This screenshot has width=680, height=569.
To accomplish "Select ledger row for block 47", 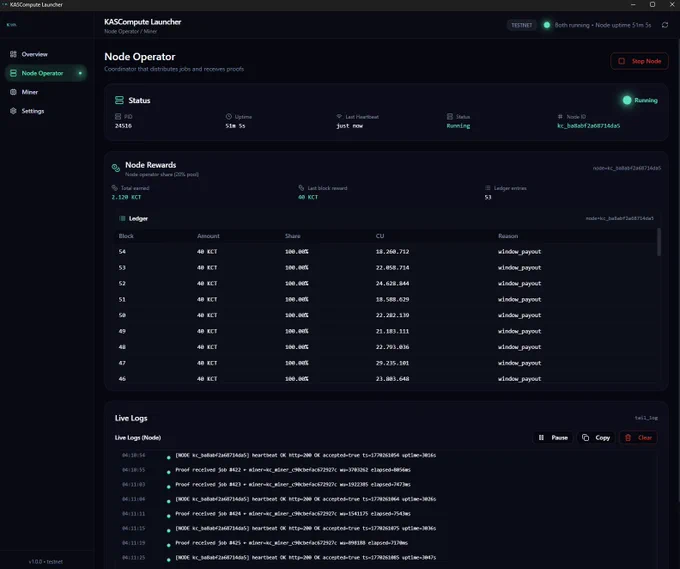I will [385, 363].
